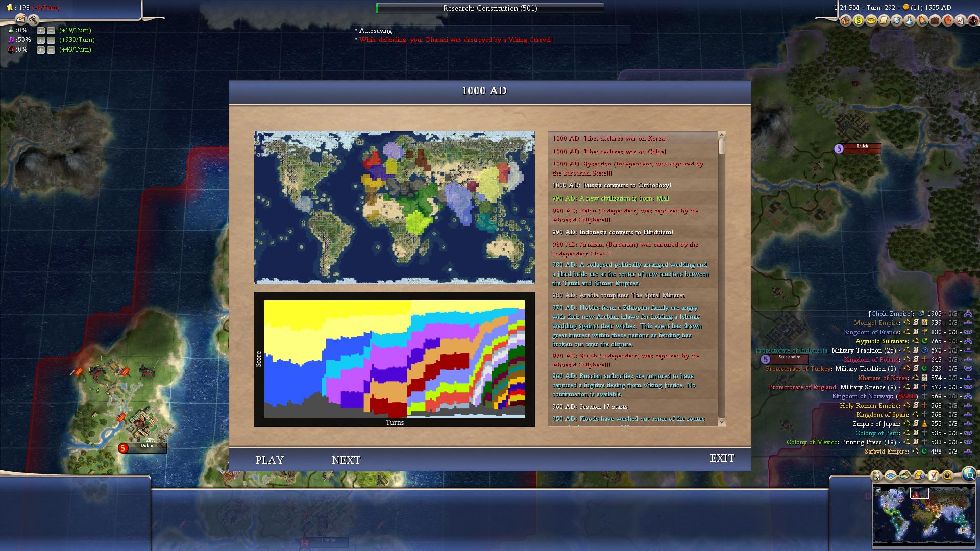Open the Info Screen graph icon

tap(961, 20)
